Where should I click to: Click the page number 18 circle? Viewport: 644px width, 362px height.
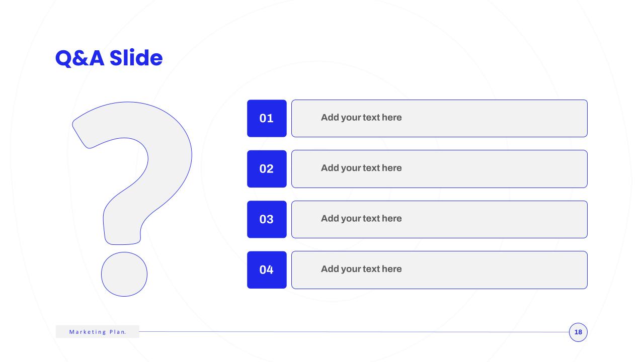pyautogui.click(x=578, y=332)
